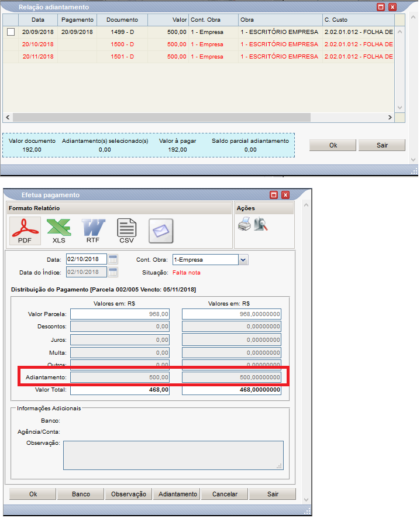Click the Cont. Obra column header

tap(214, 20)
